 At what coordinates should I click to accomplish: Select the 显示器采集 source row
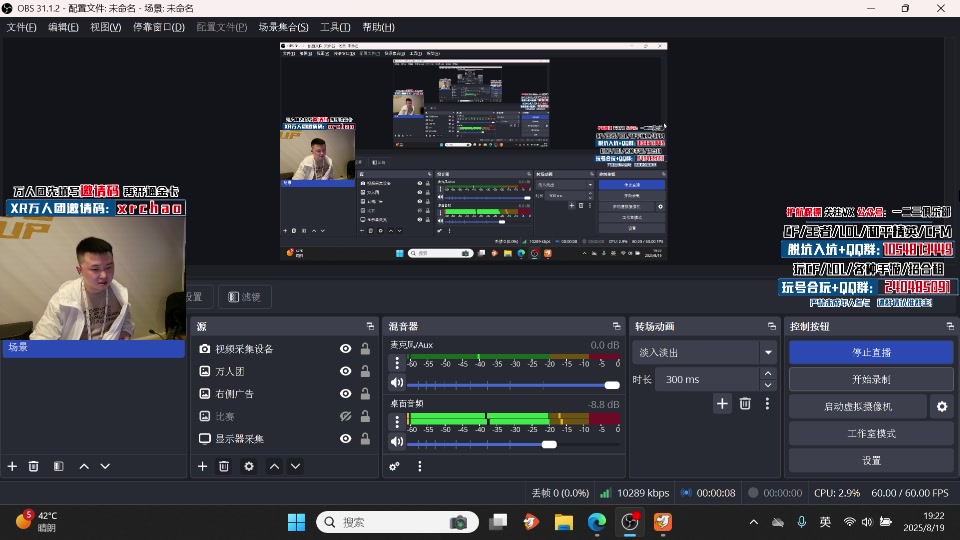[284, 438]
